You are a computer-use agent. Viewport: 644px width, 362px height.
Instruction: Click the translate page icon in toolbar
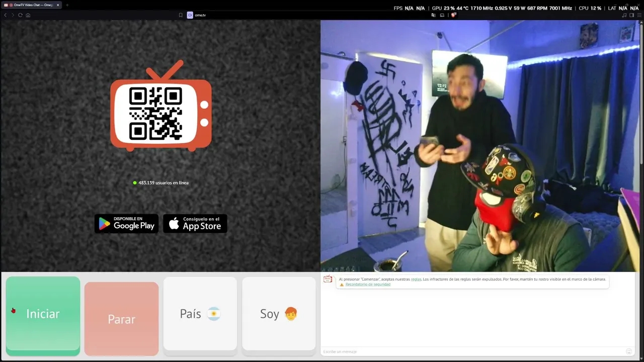[434, 15]
